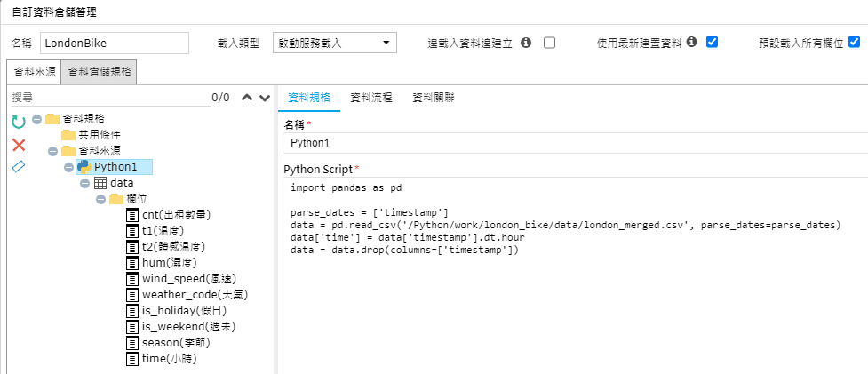Click the red X delete icon
This screenshot has width=868, height=374.
(19, 146)
